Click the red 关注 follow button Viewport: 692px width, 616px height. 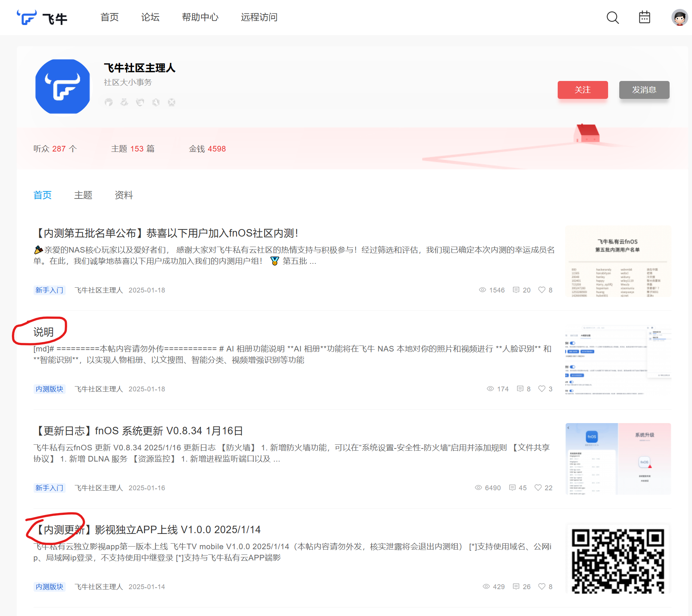coord(583,90)
